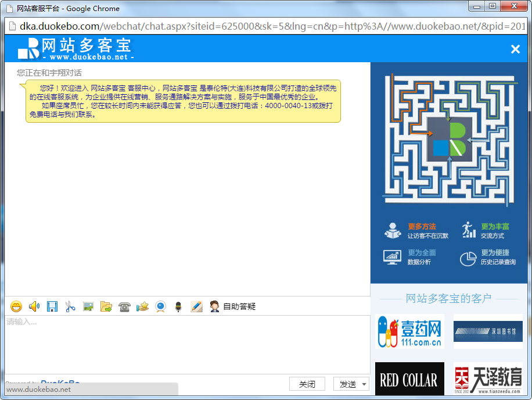
Task: Open 自助答疑 self-service help
Action: click(233, 306)
